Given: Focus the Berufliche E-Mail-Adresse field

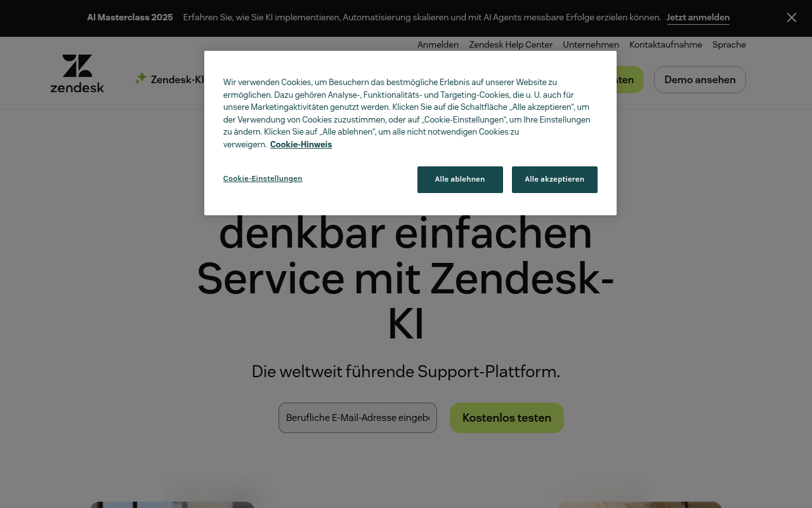Looking at the screenshot, I should 358,418.
